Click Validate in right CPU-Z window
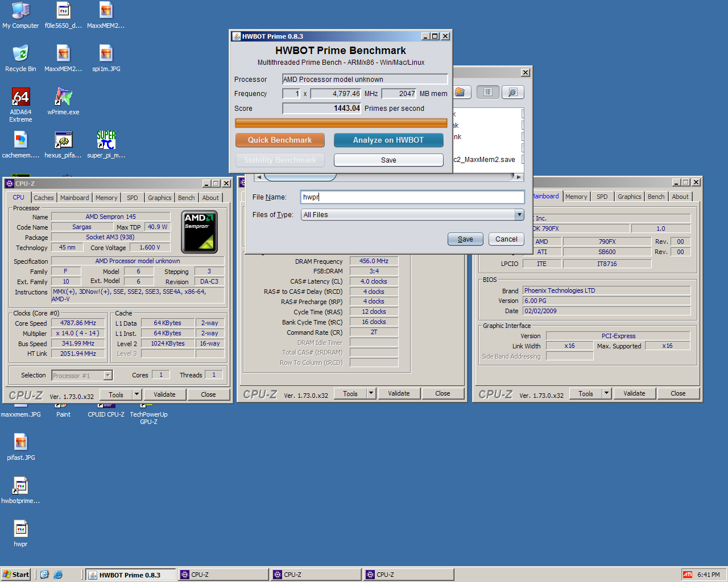The image size is (728, 582). (x=634, y=393)
